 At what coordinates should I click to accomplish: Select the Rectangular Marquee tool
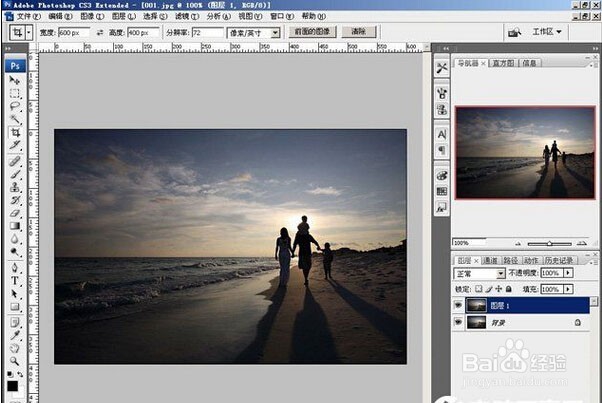(x=15, y=93)
